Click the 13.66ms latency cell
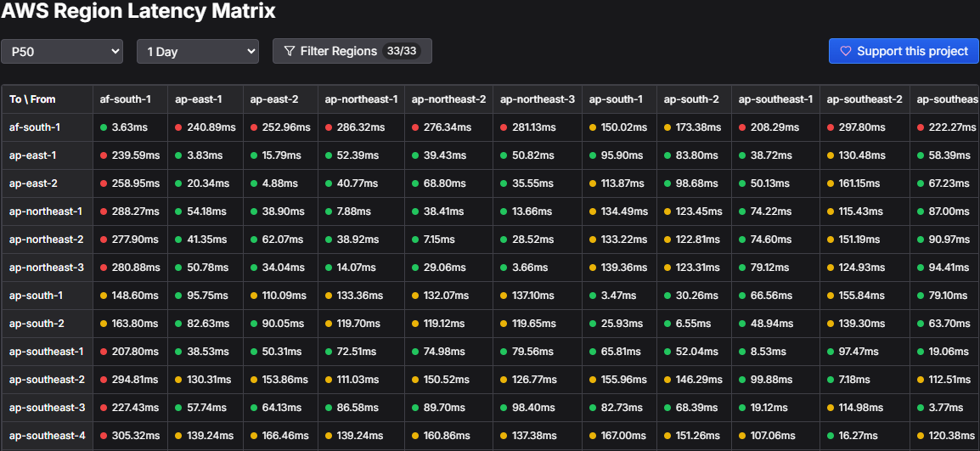The width and height of the screenshot is (980, 451). (538, 211)
